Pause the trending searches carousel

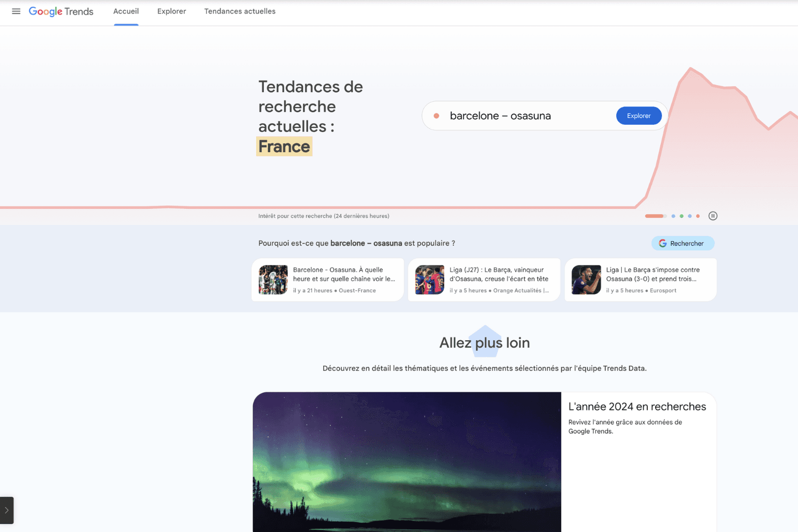click(713, 216)
